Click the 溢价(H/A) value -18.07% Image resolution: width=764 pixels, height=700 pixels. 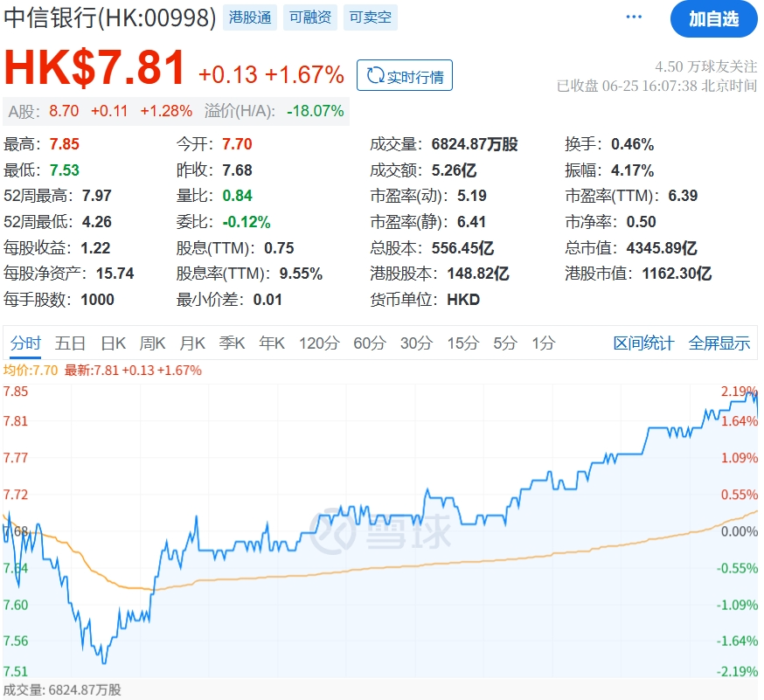316,111
